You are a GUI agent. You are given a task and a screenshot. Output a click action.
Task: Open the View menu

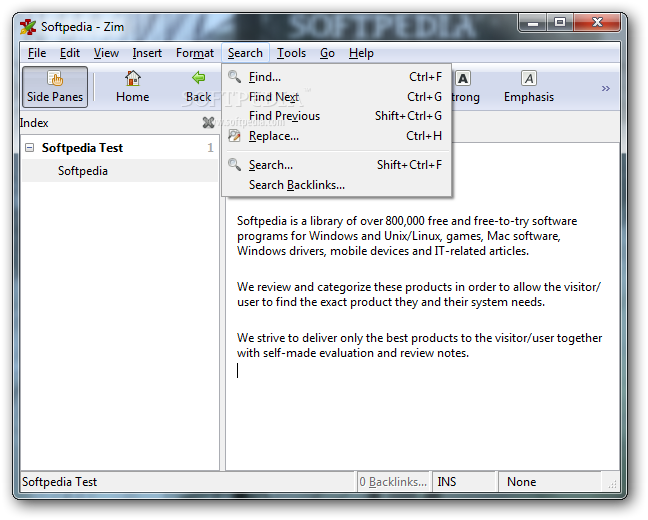point(106,53)
